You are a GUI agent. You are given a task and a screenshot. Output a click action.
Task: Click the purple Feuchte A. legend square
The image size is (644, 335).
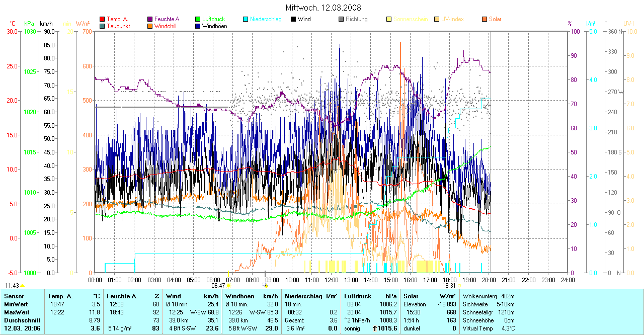pos(150,19)
